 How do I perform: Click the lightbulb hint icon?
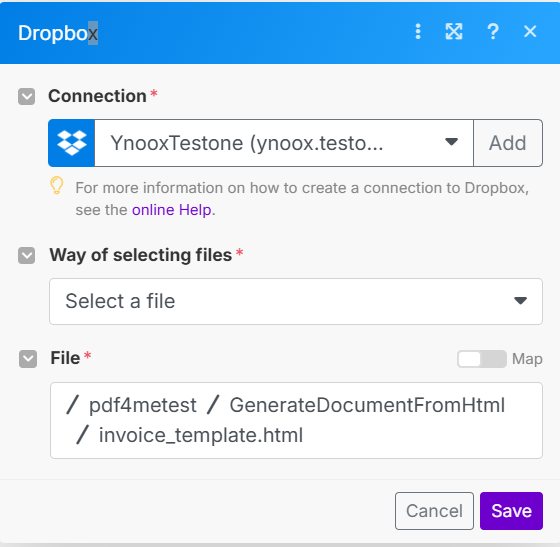pyautogui.click(x=56, y=186)
